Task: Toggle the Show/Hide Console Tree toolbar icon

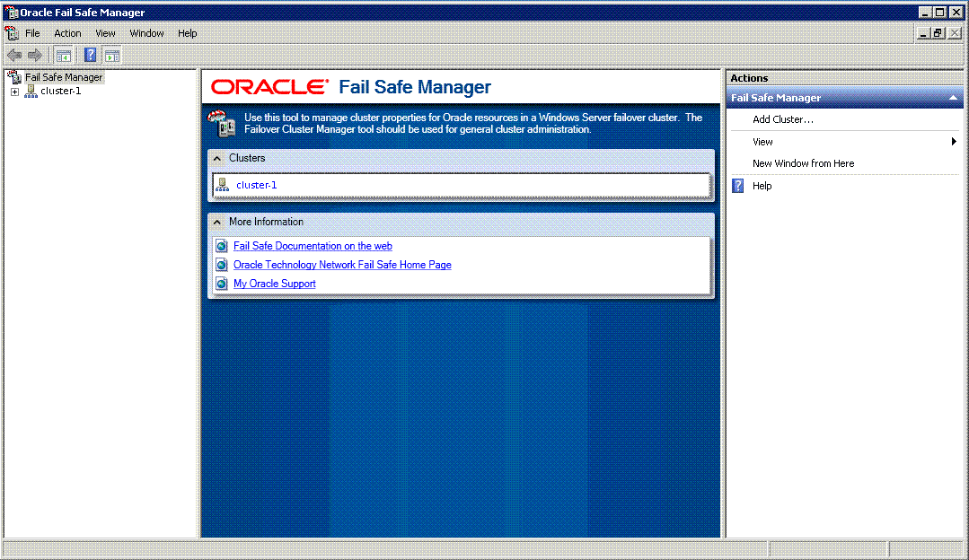Action: tap(63, 56)
